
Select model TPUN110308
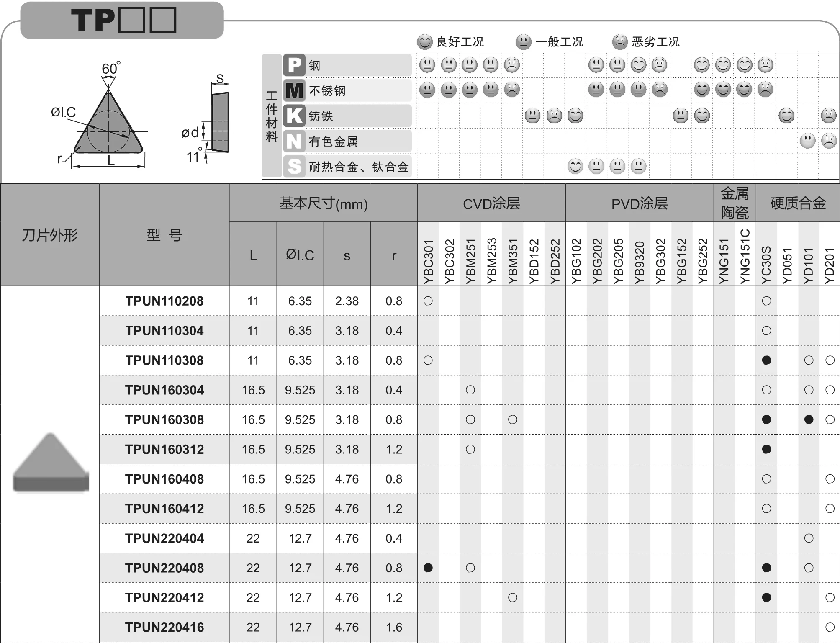(x=164, y=360)
